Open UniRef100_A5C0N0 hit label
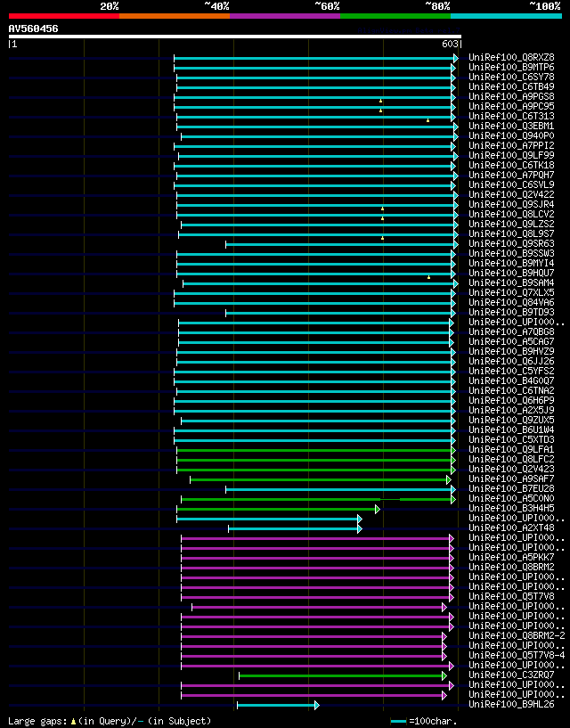Image resolution: width=570 pixels, height=728 pixels. click(x=511, y=499)
